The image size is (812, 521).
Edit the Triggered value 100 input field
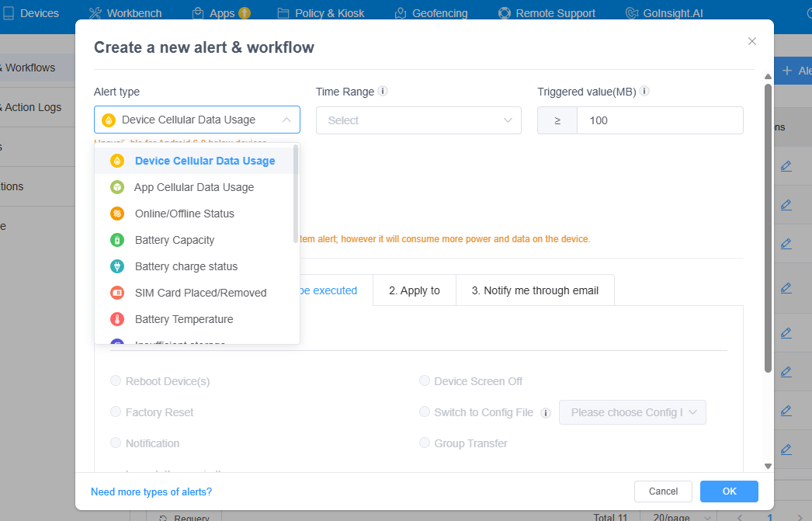tap(660, 120)
